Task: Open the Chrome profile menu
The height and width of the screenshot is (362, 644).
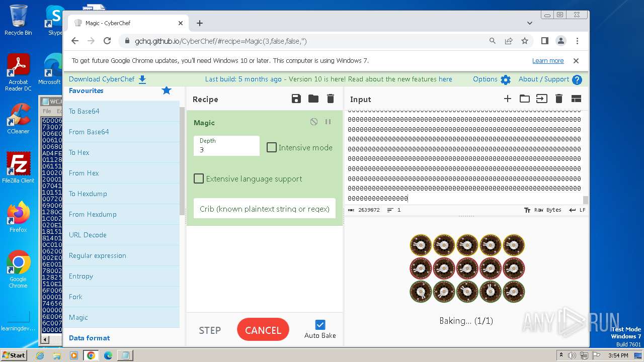Action: 561,41
